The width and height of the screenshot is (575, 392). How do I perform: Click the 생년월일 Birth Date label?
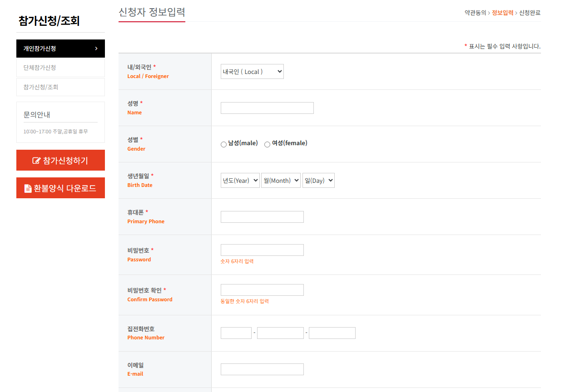tap(140, 180)
